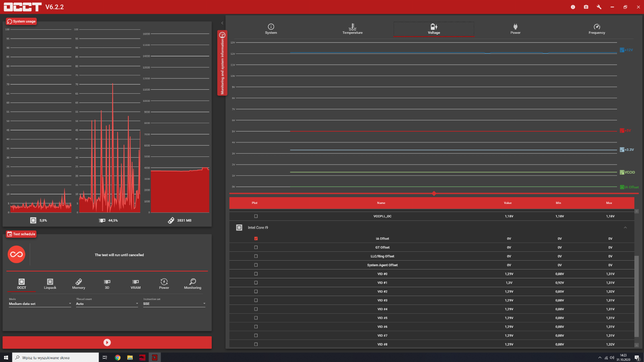Click the graph divider slider handle
The image size is (644, 362).
[434, 193]
